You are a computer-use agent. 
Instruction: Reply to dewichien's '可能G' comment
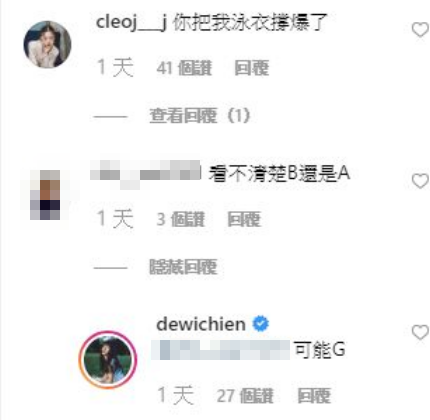(314, 396)
